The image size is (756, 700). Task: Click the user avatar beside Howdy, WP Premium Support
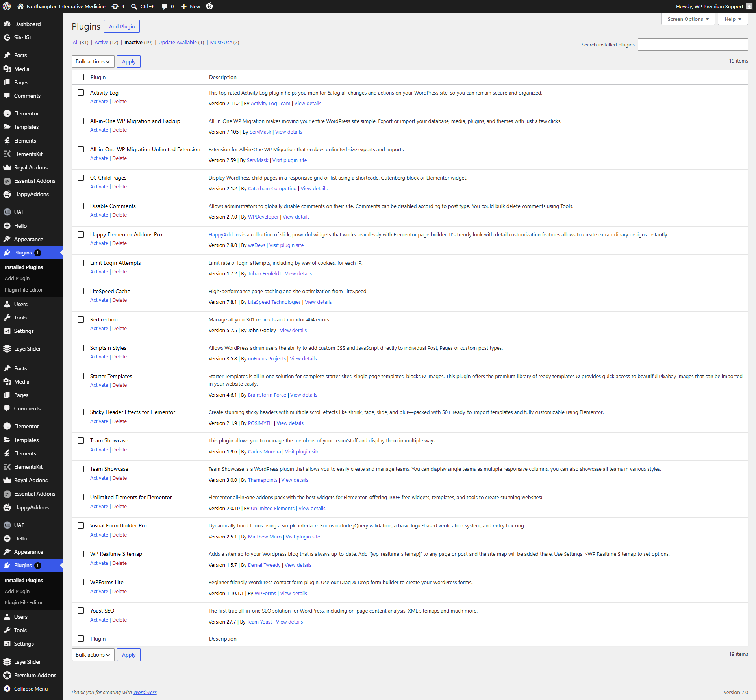coord(749,6)
